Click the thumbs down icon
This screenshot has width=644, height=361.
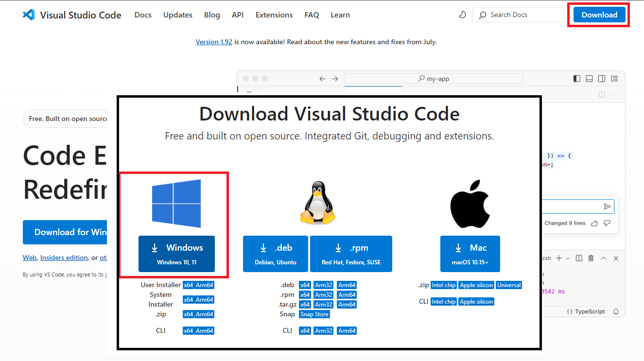point(607,223)
